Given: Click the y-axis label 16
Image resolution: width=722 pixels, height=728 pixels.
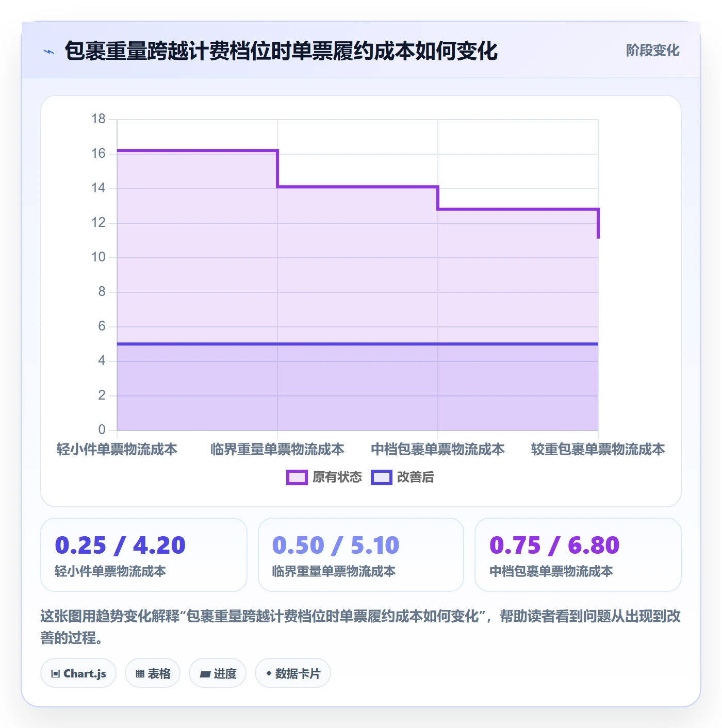Looking at the screenshot, I should click(99, 154).
